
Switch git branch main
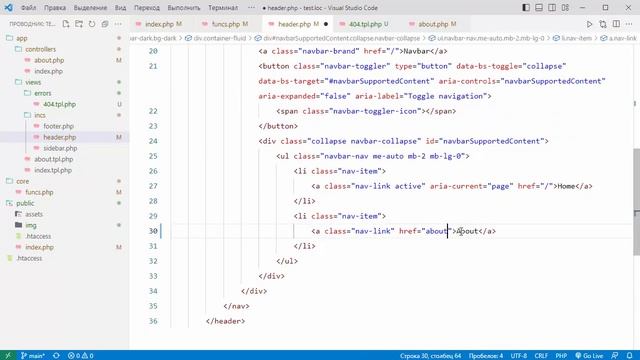[x=33, y=356]
